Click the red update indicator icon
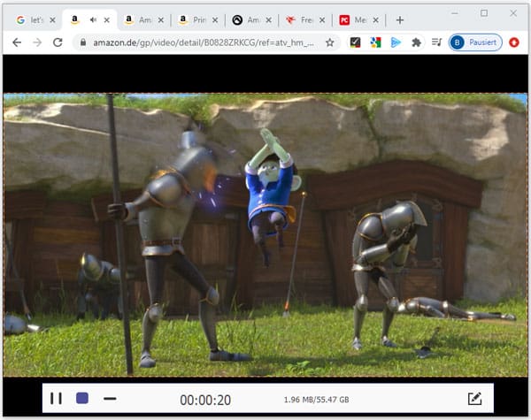The height and width of the screenshot is (420, 531). [513, 42]
